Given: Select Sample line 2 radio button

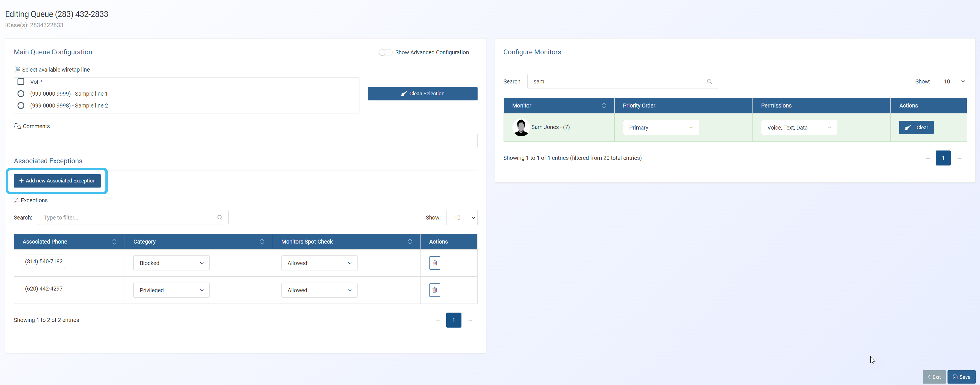Looking at the screenshot, I should pyautogui.click(x=21, y=106).
